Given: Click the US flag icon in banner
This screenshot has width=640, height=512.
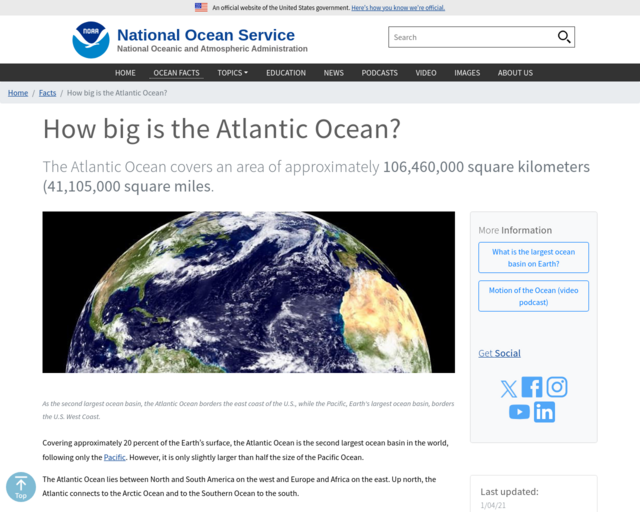Looking at the screenshot, I should pyautogui.click(x=201, y=7).
